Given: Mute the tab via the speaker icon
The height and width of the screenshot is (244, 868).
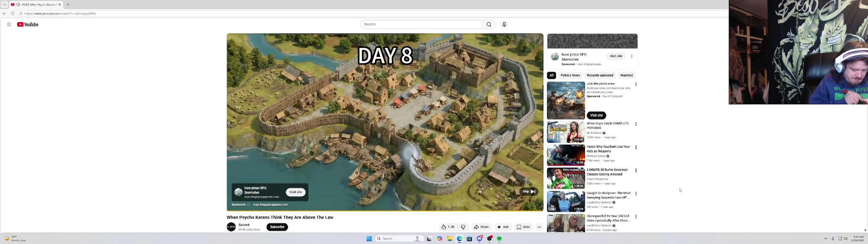Looking at the screenshot, I should (x=18, y=4).
